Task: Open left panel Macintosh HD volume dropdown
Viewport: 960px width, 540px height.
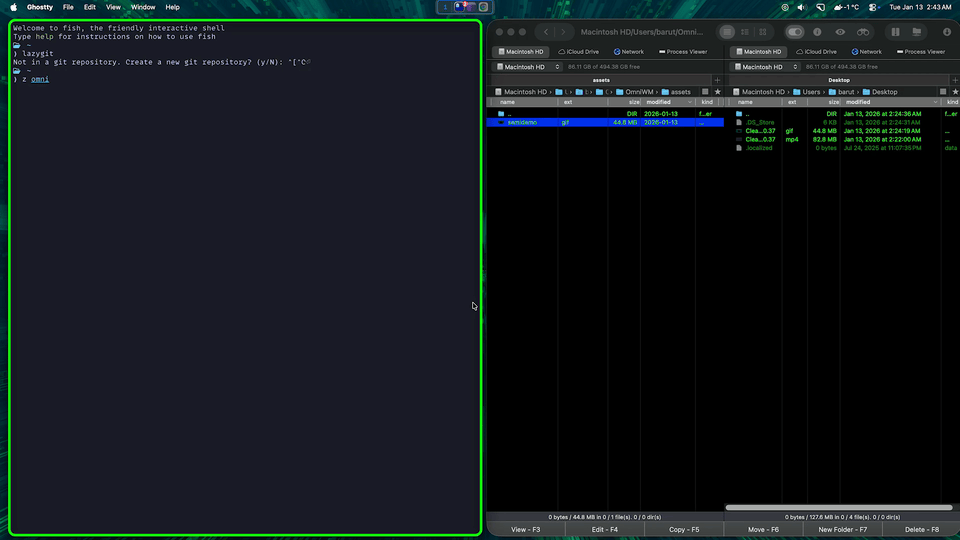Action: click(x=528, y=67)
